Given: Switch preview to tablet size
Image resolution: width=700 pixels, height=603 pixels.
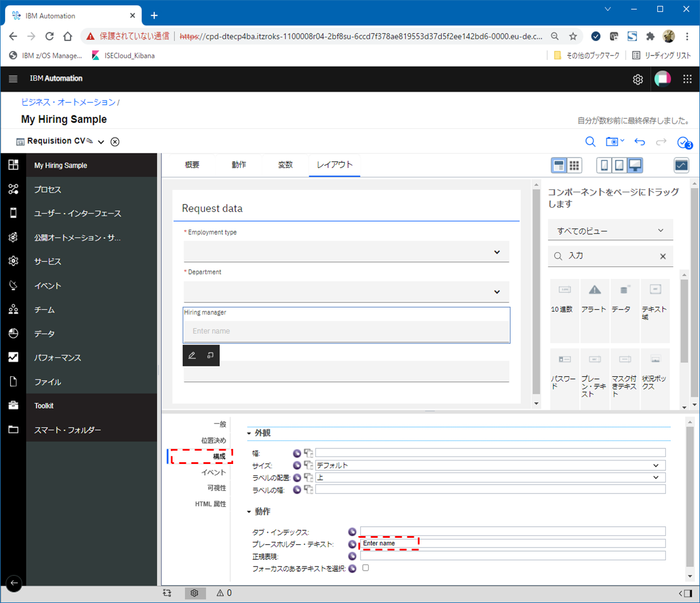Looking at the screenshot, I should [x=619, y=166].
